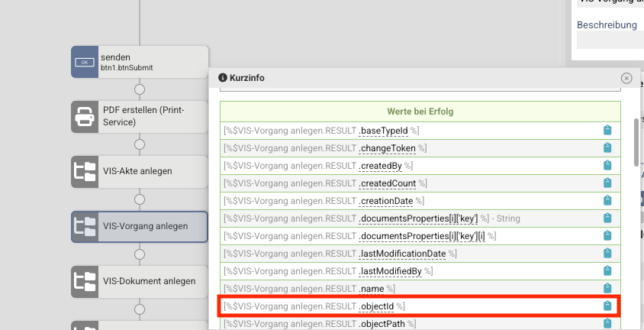644x330 pixels.
Task: Select the VIS-Dokument anlegen folder icon
Action: [x=85, y=282]
